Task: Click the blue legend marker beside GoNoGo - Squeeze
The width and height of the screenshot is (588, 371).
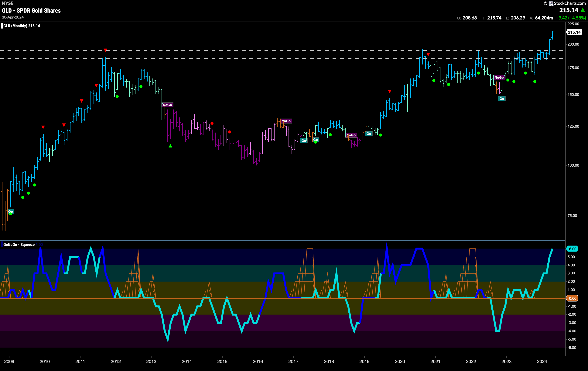Action: click(x=2, y=245)
